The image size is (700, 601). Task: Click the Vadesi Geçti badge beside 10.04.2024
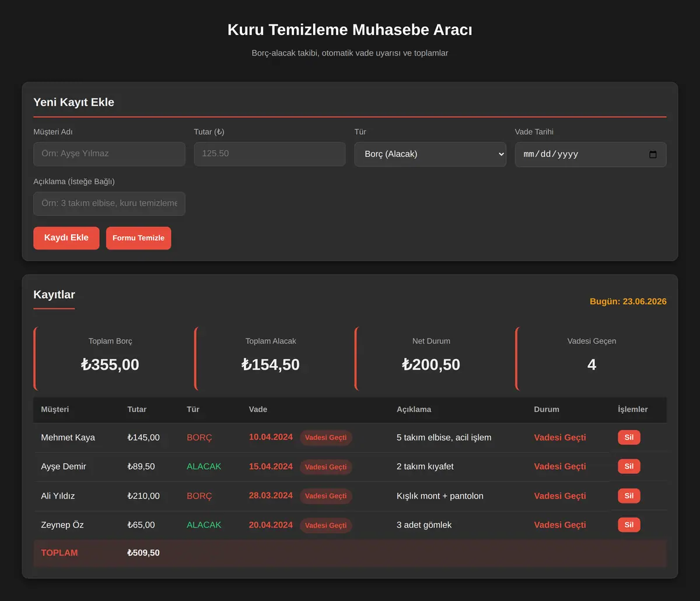point(325,438)
